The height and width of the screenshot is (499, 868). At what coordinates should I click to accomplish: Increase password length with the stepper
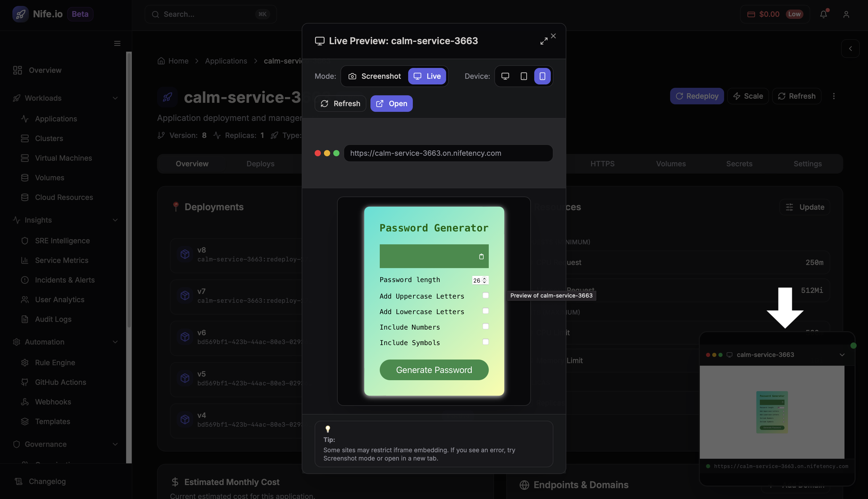[x=484, y=278]
